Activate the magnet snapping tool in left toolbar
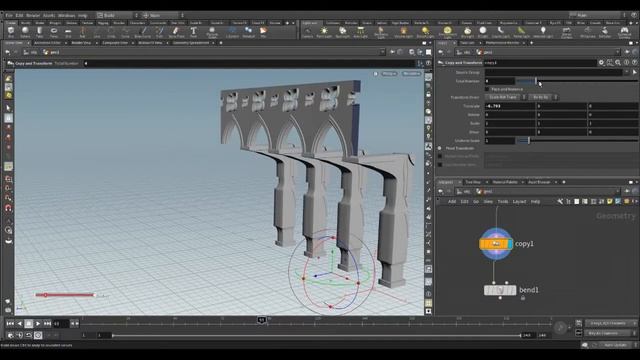The height and width of the screenshot is (360, 640). pyautogui.click(x=8, y=208)
